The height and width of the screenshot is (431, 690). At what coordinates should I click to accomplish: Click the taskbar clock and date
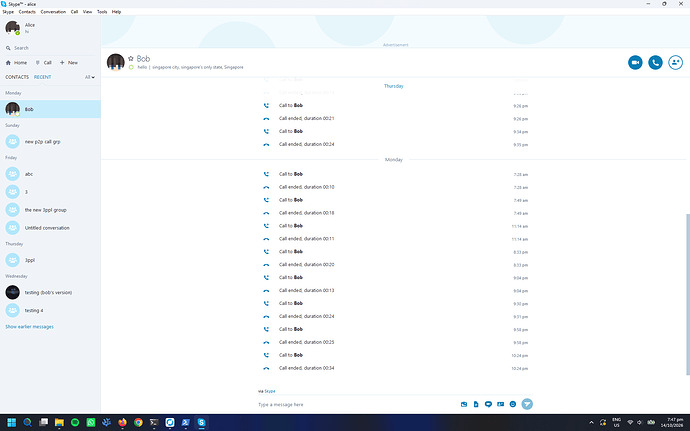672,423
